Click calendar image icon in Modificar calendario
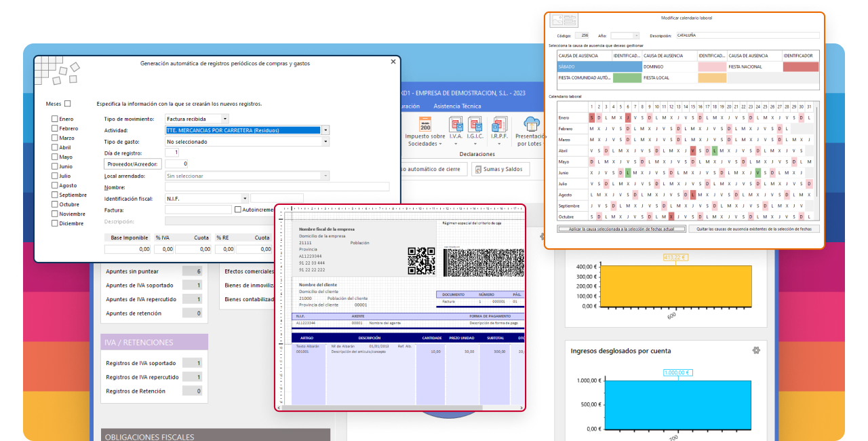Screen dimensions: 868x441 564,20
